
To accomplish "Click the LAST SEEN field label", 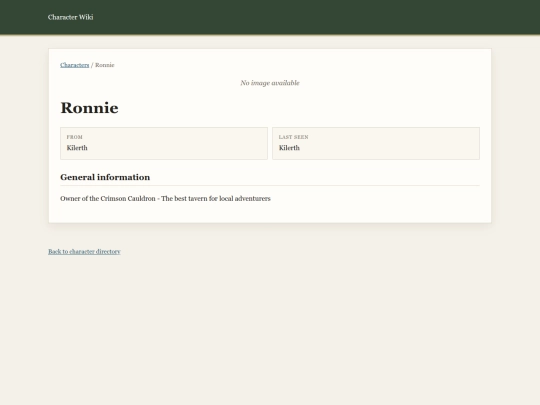I will (293, 137).
